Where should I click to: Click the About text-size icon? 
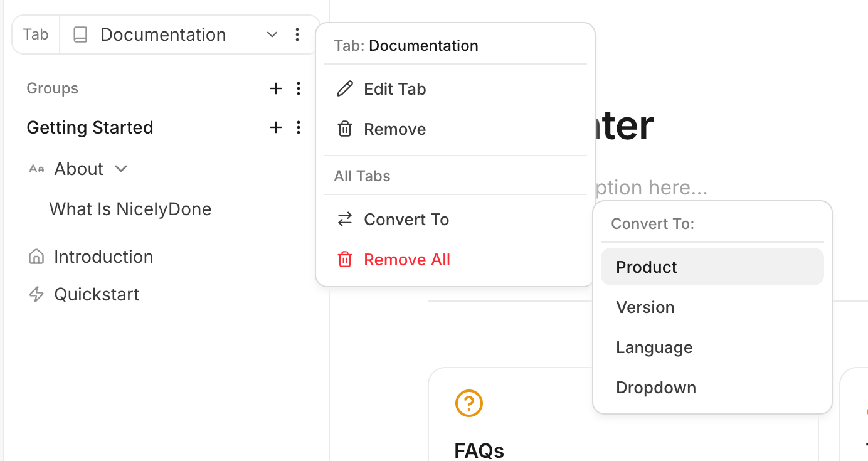point(36,169)
